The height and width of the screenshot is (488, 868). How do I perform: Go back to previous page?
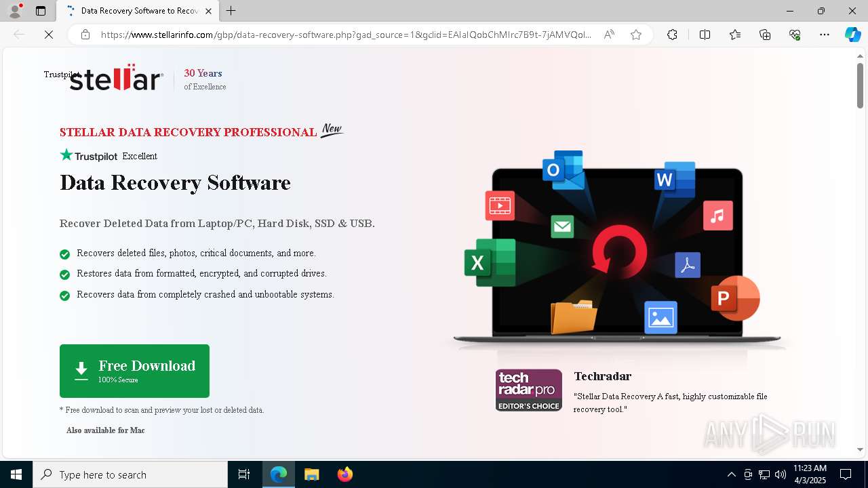point(19,35)
